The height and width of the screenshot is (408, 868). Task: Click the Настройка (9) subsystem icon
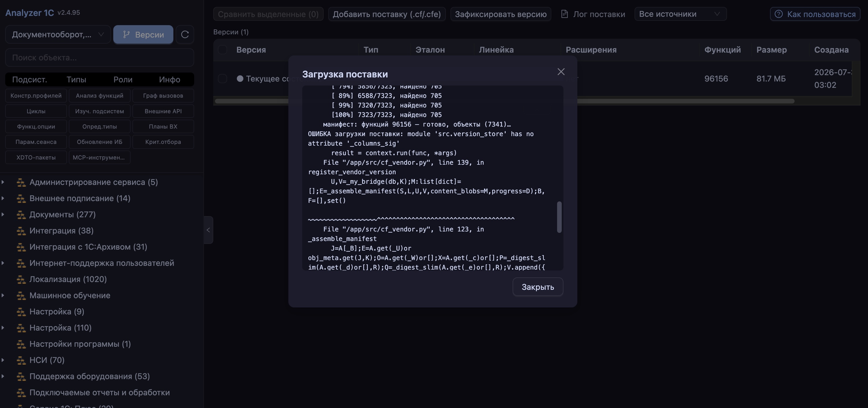pos(21,312)
